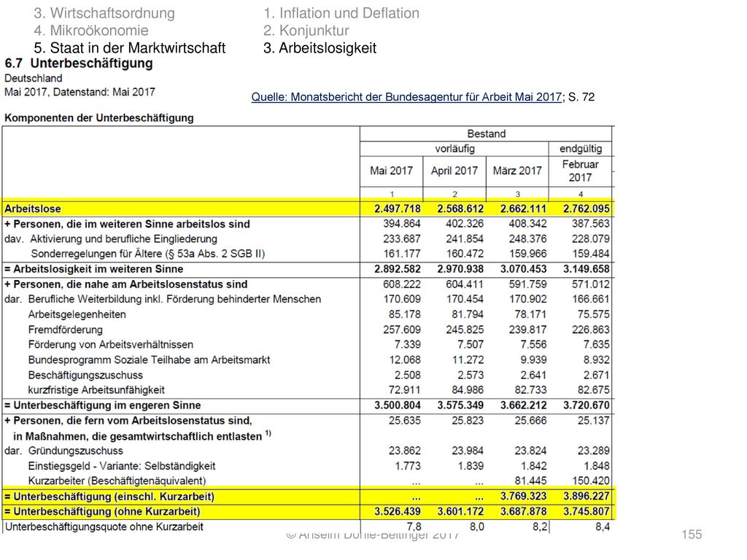Click the 'Mai 2017' column header

click(391, 171)
